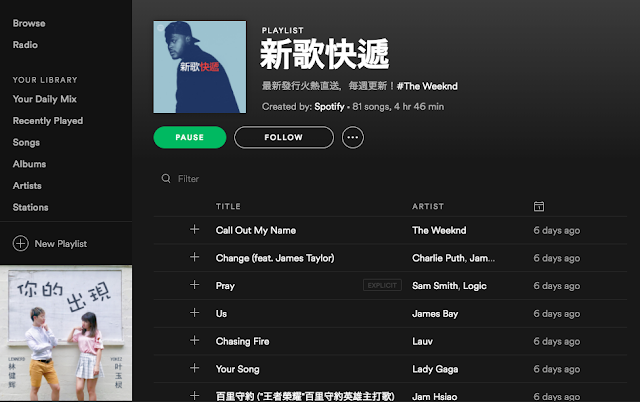The image size is (640, 402).
Task: Open Spotify creator profile link
Action: tap(329, 107)
